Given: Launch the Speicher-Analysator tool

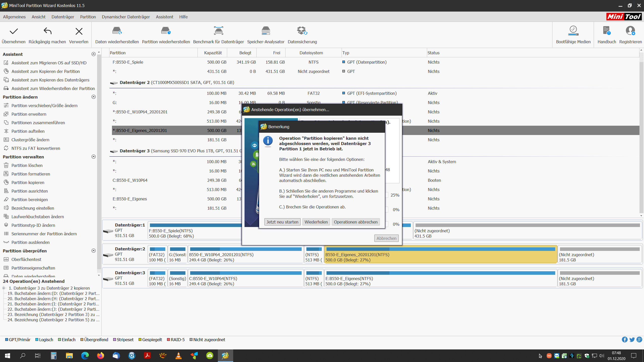Looking at the screenshot, I should point(266,31).
